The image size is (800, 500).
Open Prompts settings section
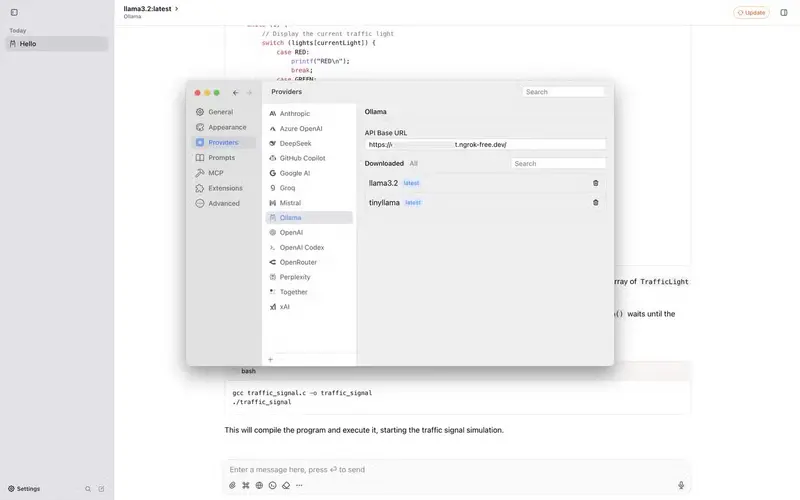(223, 158)
